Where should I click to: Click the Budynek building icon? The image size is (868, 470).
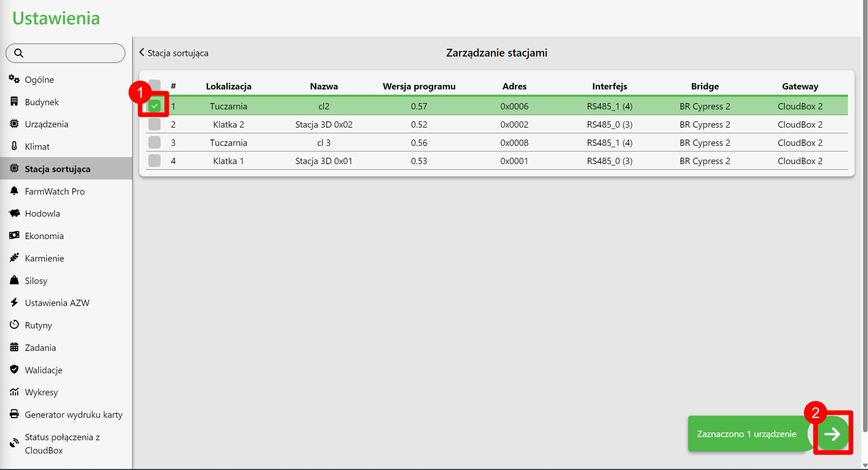tap(14, 101)
